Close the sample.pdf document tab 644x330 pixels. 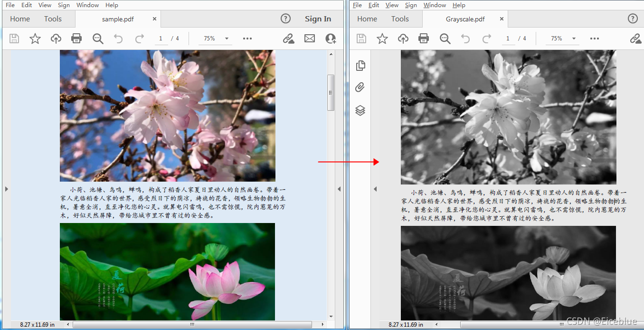tap(154, 19)
